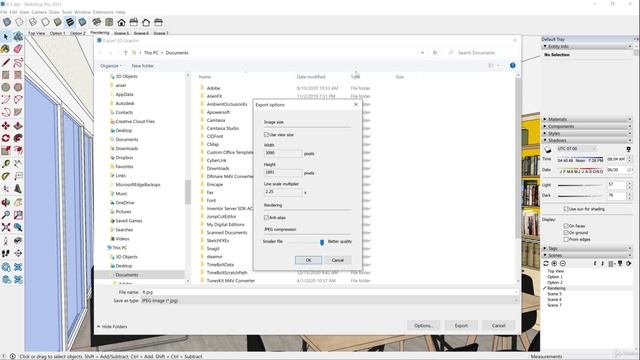
Task: Select the Orbit camera tool
Action: [x=6, y=202]
